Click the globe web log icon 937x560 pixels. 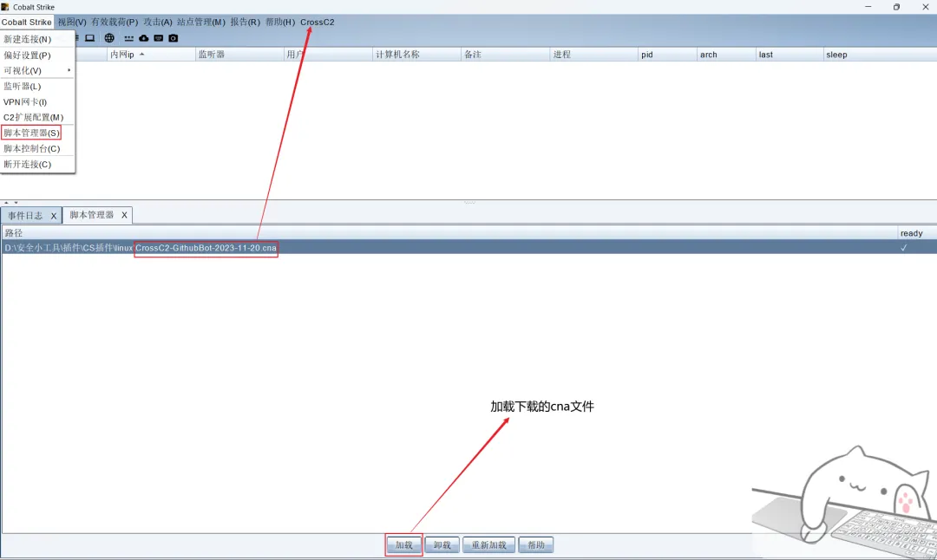click(x=109, y=38)
